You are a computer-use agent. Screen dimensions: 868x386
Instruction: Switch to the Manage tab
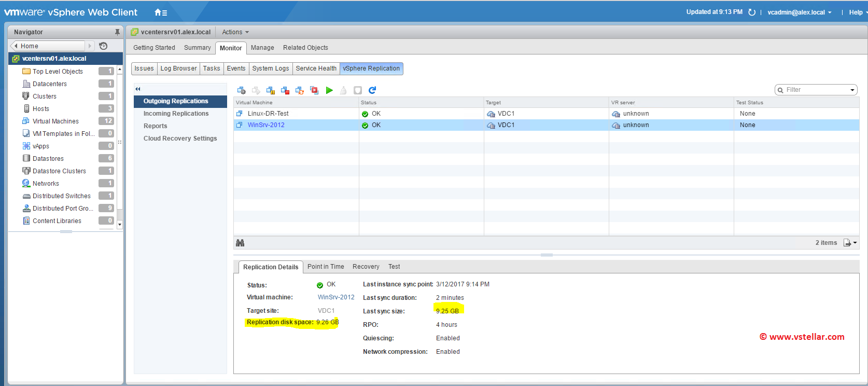262,48
